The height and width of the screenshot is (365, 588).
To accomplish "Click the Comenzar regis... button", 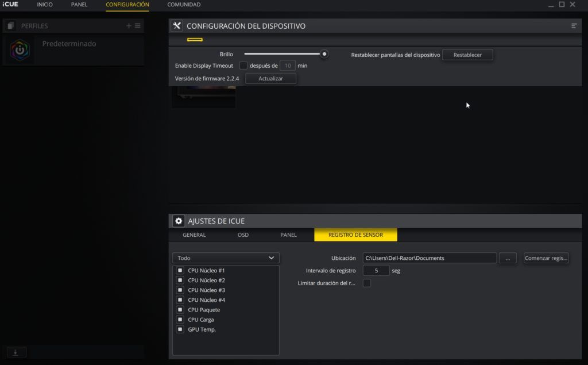I will point(546,258).
